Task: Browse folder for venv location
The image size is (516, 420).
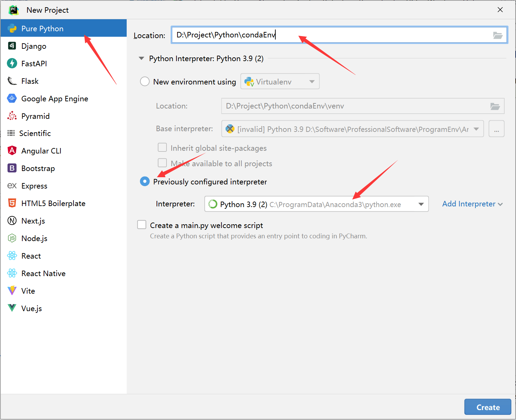Action: coord(495,106)
